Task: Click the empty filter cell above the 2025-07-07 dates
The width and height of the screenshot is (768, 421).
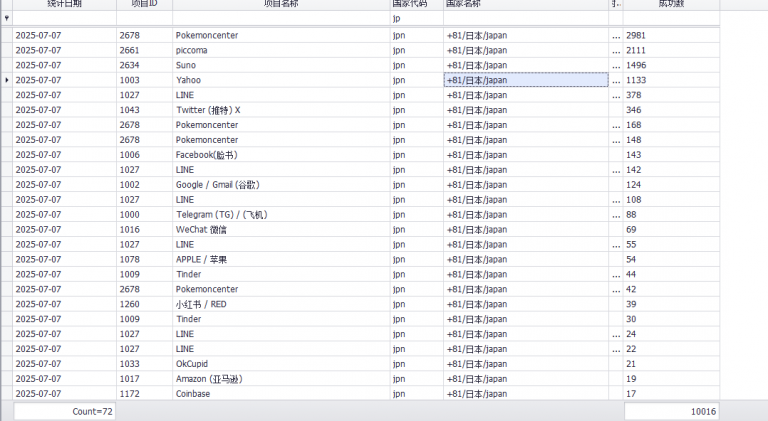Action: [64, 18]
